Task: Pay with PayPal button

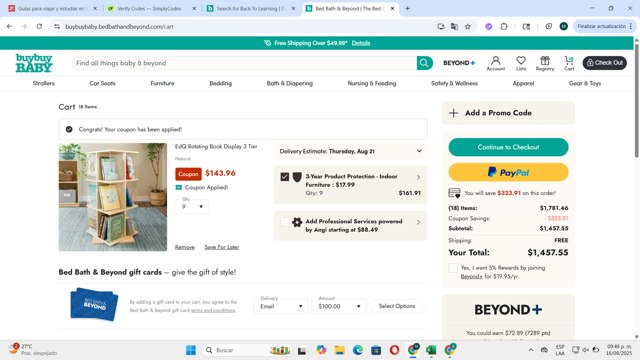Action: pyautogui.click(x=509, y=172)
